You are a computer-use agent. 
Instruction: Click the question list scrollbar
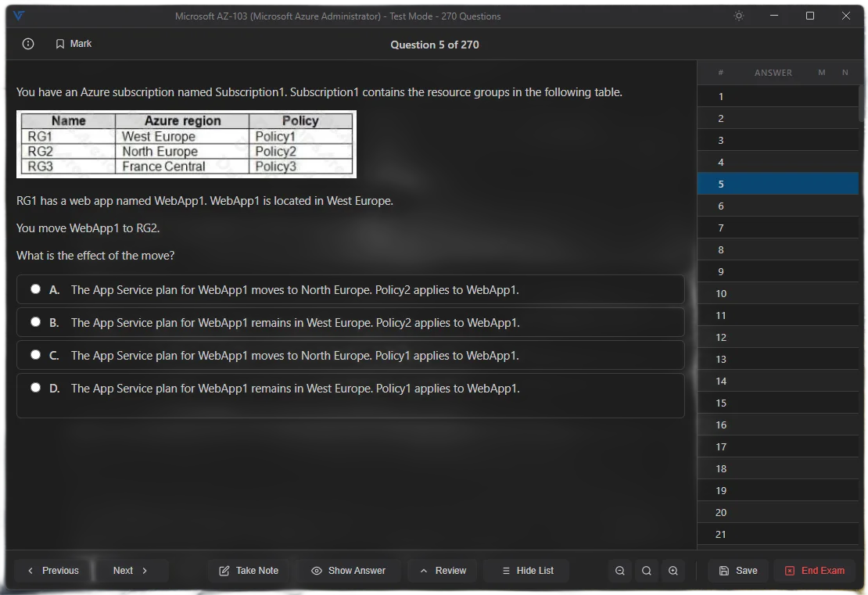pyautogui.click(x=863, y=102)
